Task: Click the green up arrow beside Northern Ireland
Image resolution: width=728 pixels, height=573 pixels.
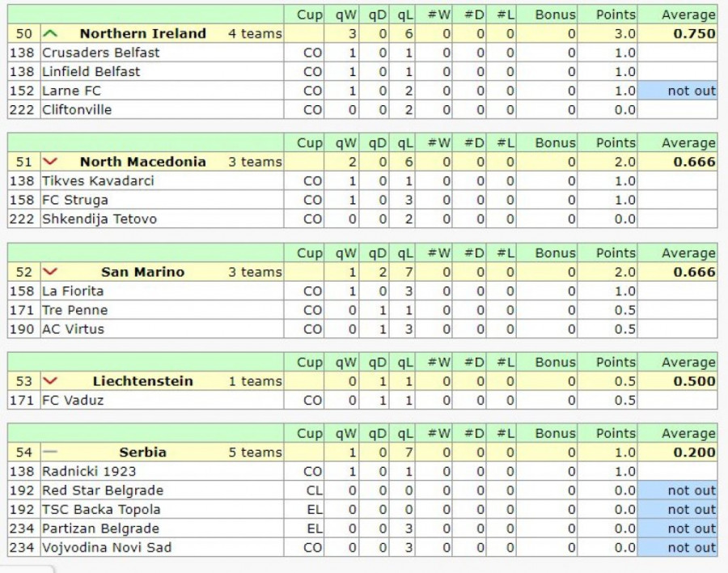Action: pyautogui.click(x=50, y=33)
